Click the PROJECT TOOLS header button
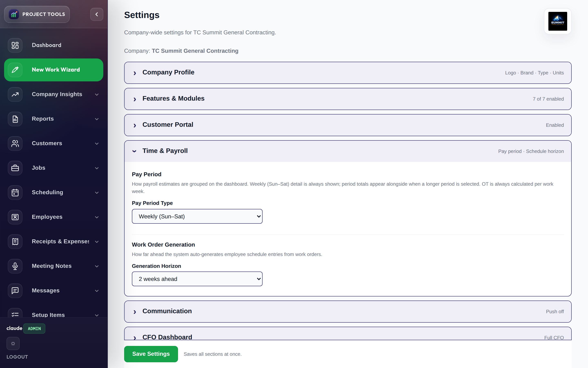 [37, 14]
